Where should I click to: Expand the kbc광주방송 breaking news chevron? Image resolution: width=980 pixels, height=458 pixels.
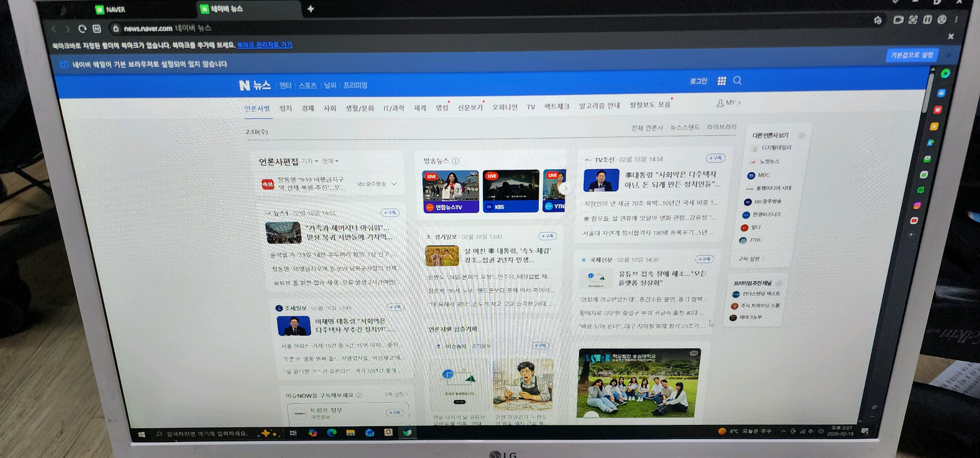coord(394,184)
